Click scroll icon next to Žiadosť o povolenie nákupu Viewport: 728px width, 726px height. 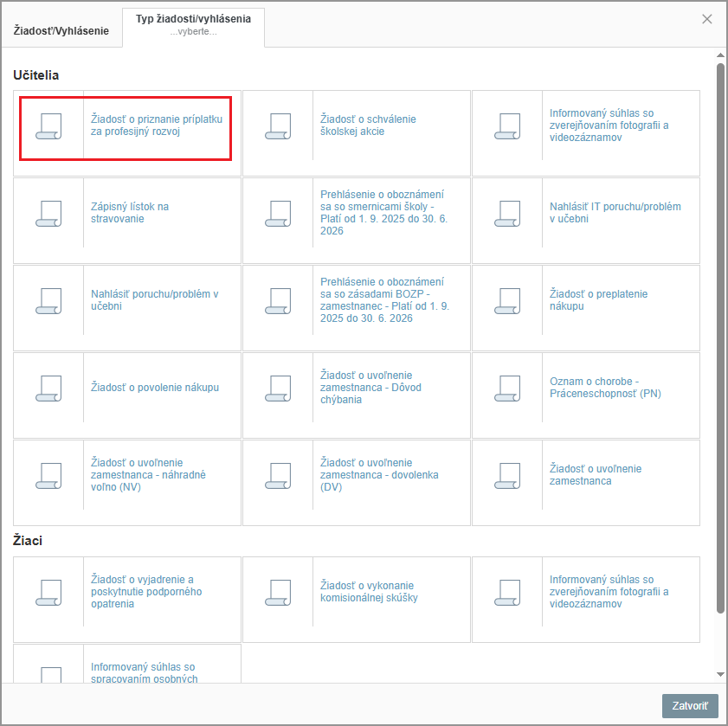pos(48,389)
